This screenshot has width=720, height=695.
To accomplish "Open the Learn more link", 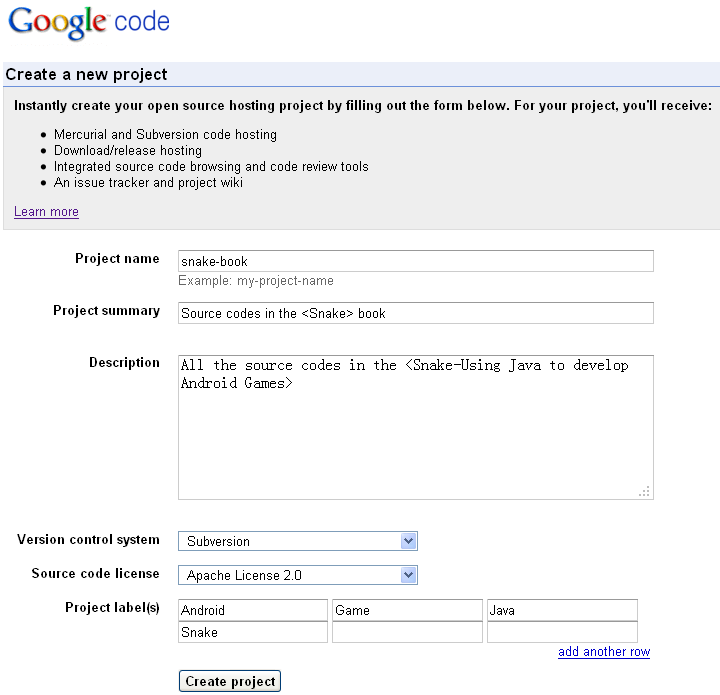I will pos(46,212).
